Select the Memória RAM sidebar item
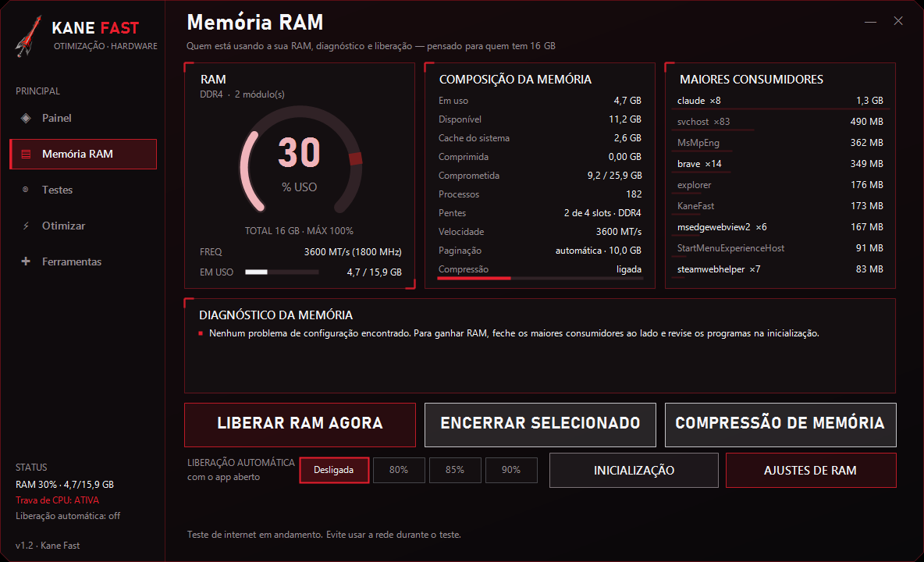 pos(83,155)
